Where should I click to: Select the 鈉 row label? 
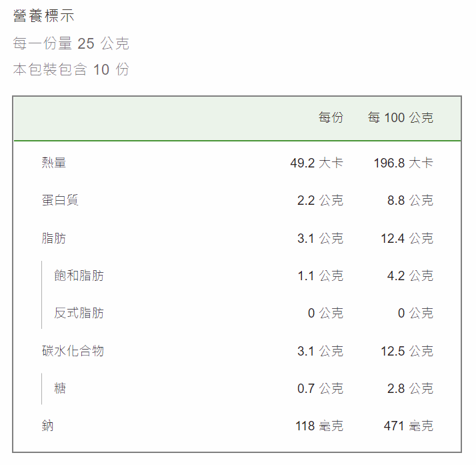click(x=47, y=426)
